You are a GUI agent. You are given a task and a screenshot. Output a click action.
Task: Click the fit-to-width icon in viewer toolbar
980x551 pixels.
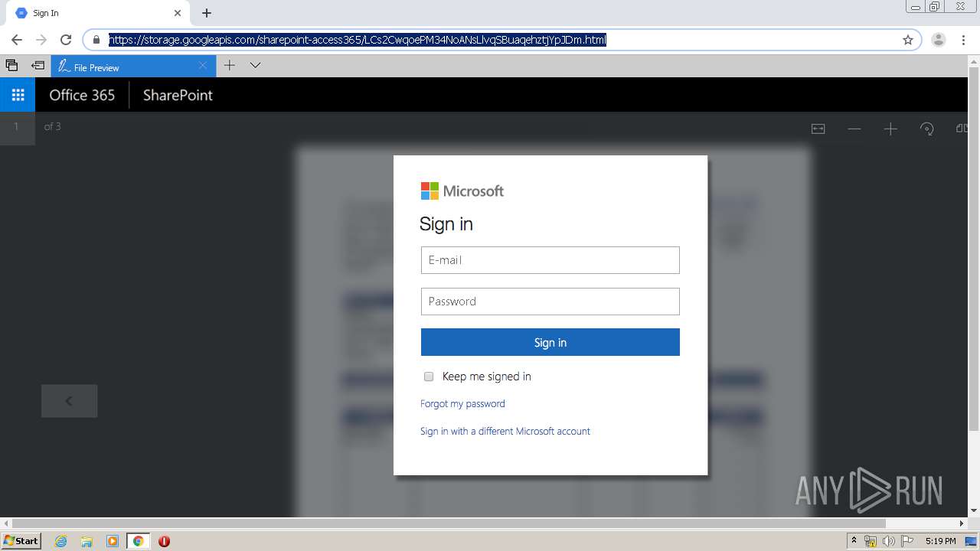[x=818, y=129]
